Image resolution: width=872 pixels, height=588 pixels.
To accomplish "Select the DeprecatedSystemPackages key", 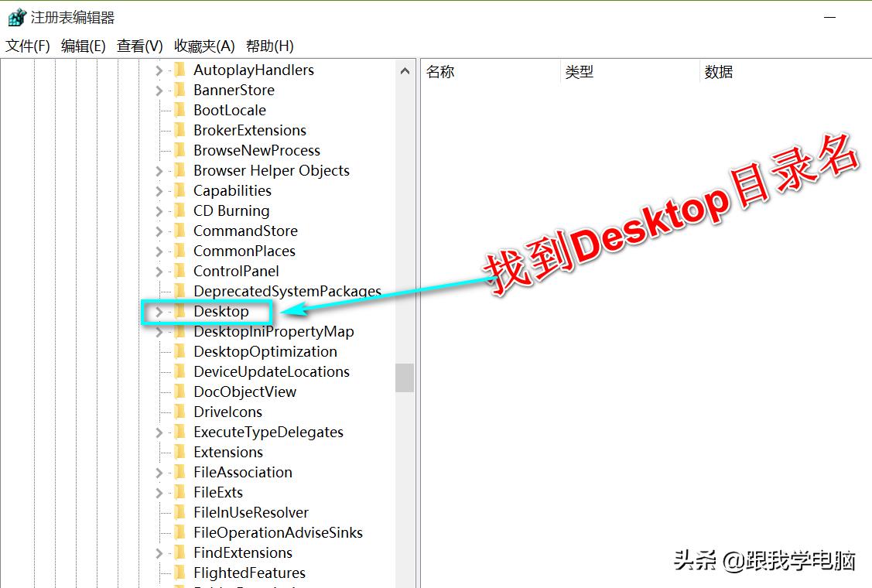I will (x=287, y=292).
